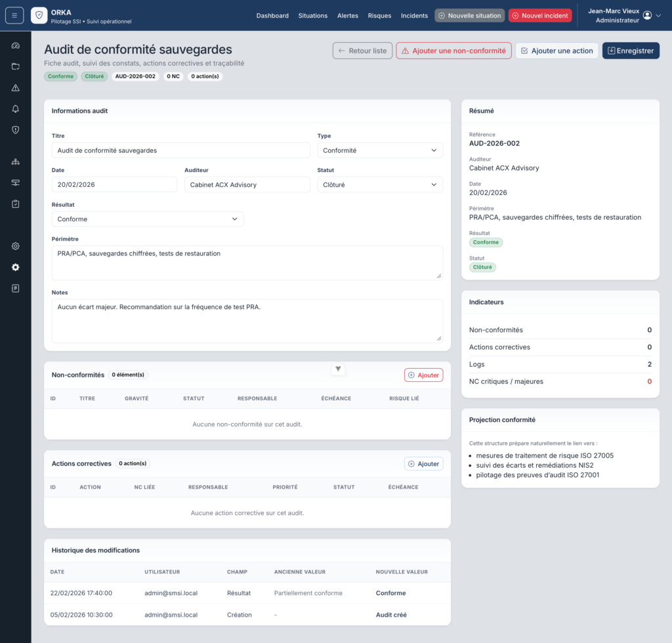Open the journal log sidebar icon
This screenshot has height=643, width=672.
point(16,288)
